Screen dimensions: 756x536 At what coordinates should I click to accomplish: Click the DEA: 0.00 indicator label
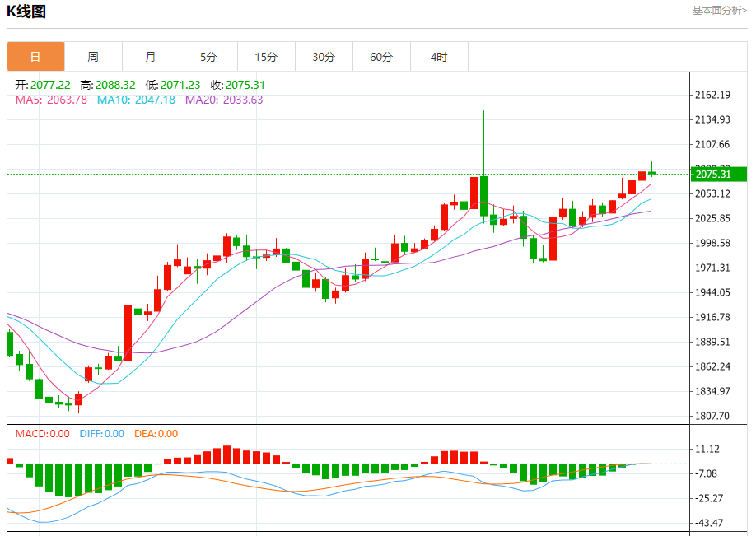coord(156,434)
